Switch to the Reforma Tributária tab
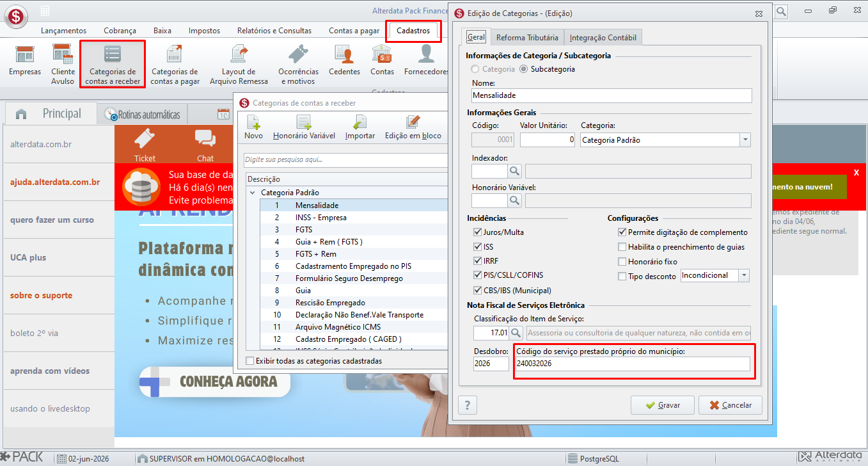Viewport: 868px width, 466px height. [527, 38]
